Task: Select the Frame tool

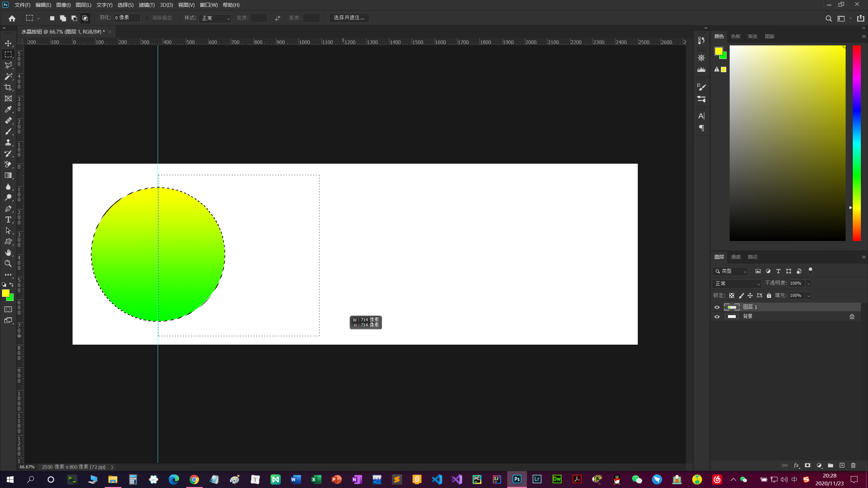Action: tap(8, 99)
